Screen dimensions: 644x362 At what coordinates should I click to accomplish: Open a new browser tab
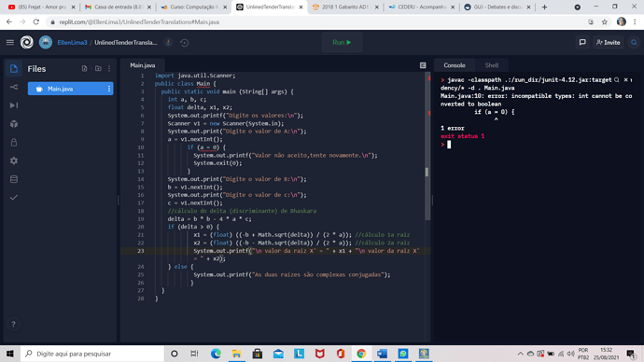(x=545, y=7)
